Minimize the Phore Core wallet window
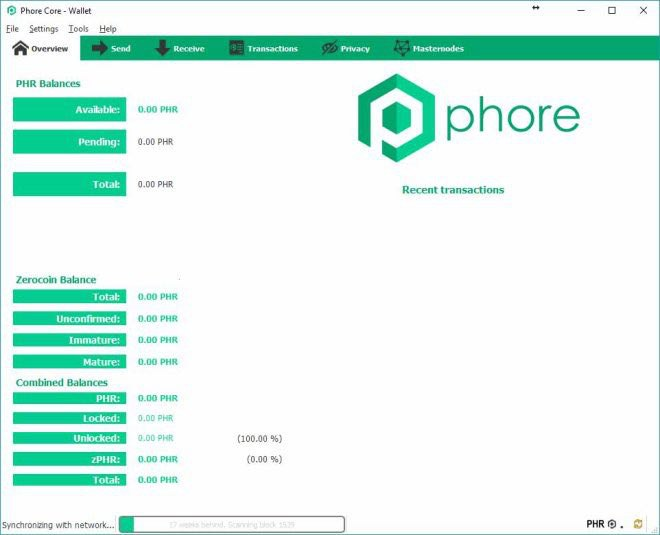 click(581, 11)
